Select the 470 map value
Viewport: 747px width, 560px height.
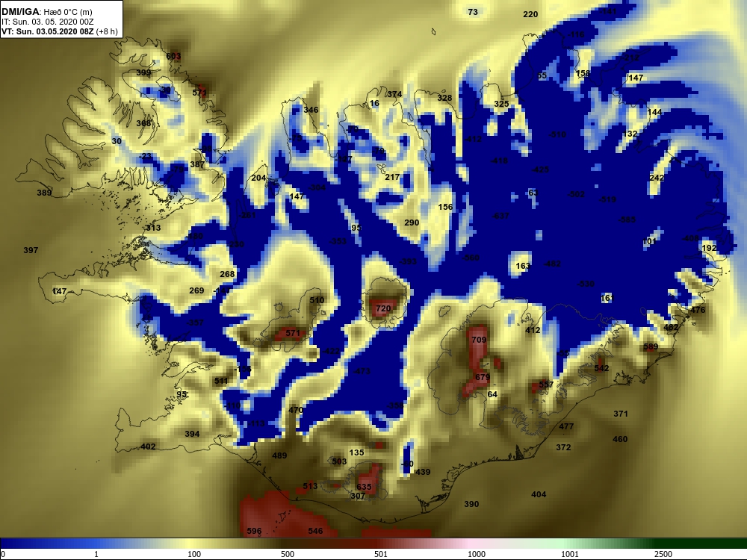click(296, 409)
